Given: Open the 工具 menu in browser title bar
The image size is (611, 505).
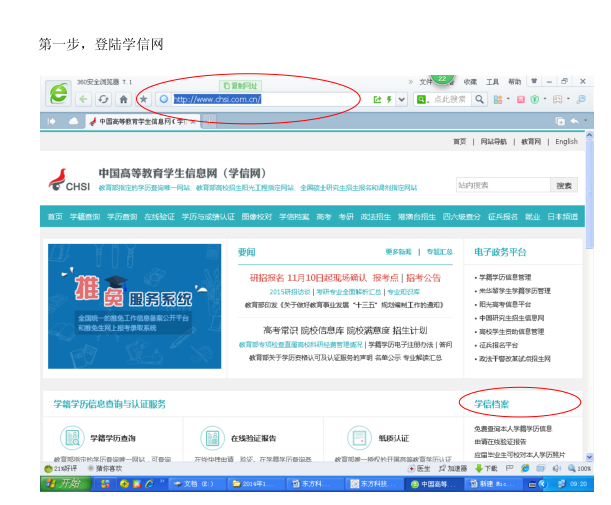Looking at the screenshot, I should 492,81.
